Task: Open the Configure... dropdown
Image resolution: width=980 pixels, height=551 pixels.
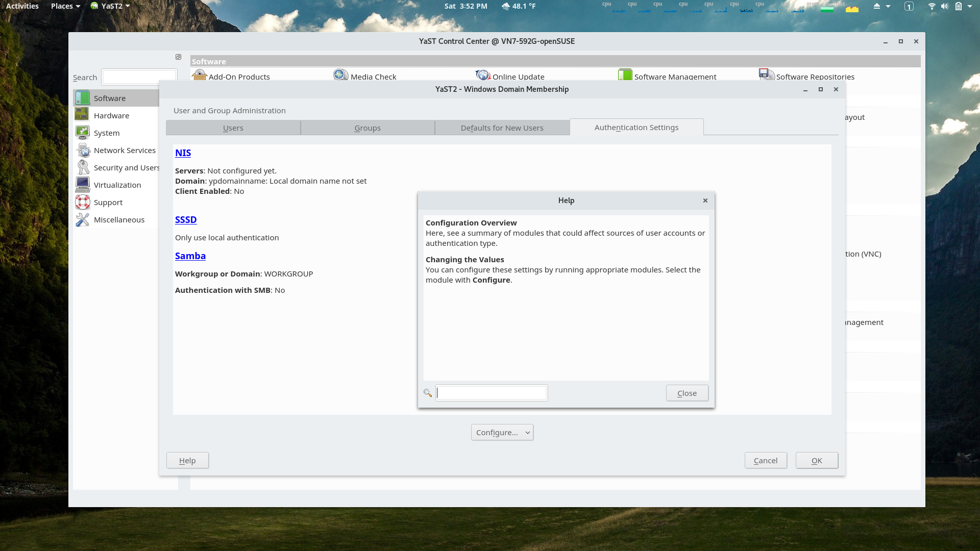Action: (502, 432)
